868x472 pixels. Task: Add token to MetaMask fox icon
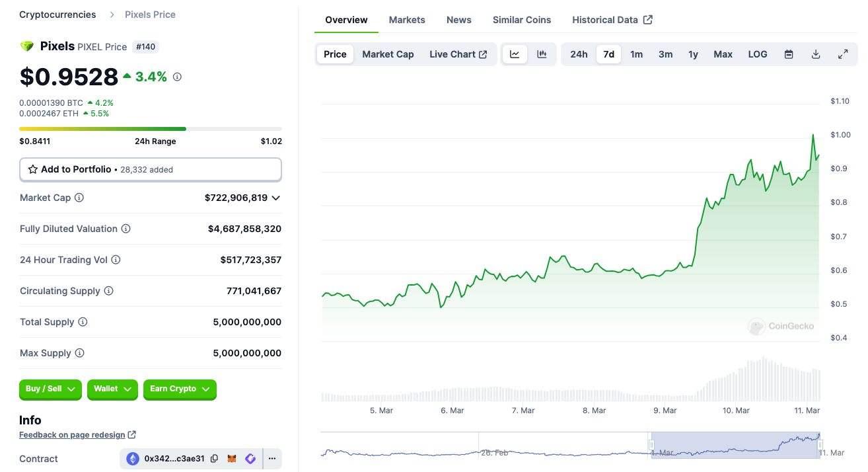(232, 459)
